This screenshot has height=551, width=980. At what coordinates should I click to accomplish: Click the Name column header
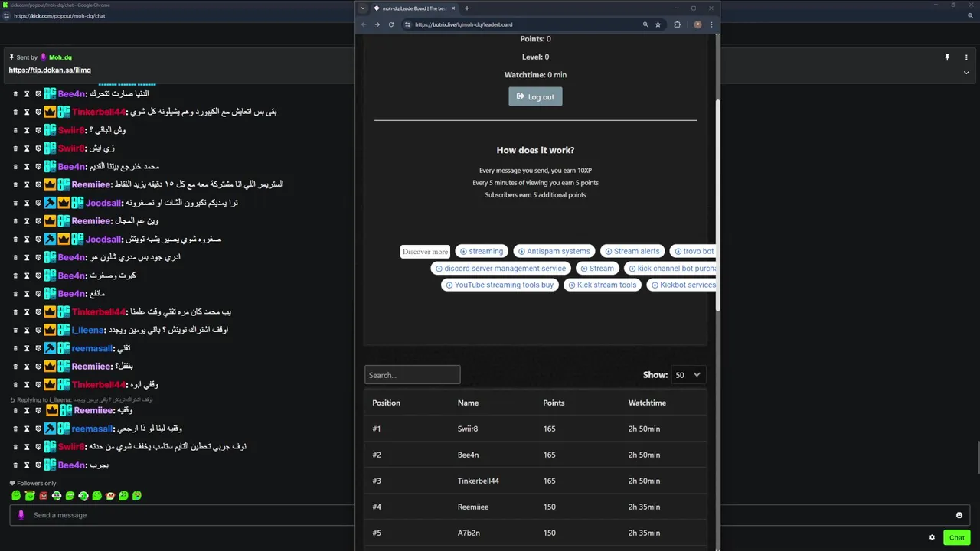tap(468, 403)
